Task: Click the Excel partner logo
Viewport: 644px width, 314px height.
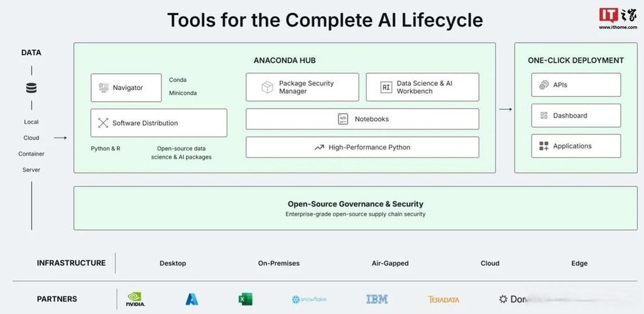Action: [x=245, y=299]
